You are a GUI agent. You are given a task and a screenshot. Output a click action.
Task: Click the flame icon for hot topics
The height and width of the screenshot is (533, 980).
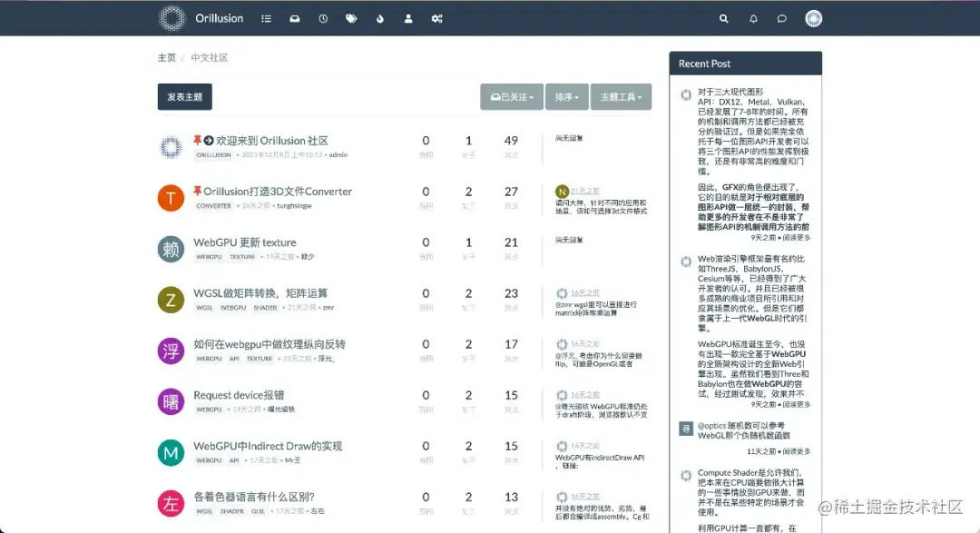[x=379, y=18]
